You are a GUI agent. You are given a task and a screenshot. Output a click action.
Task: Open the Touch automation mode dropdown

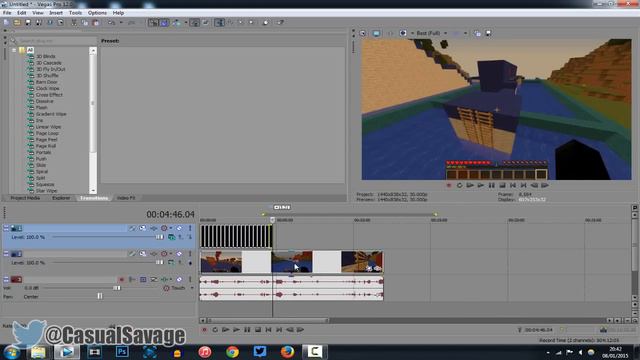click(192, 288)
